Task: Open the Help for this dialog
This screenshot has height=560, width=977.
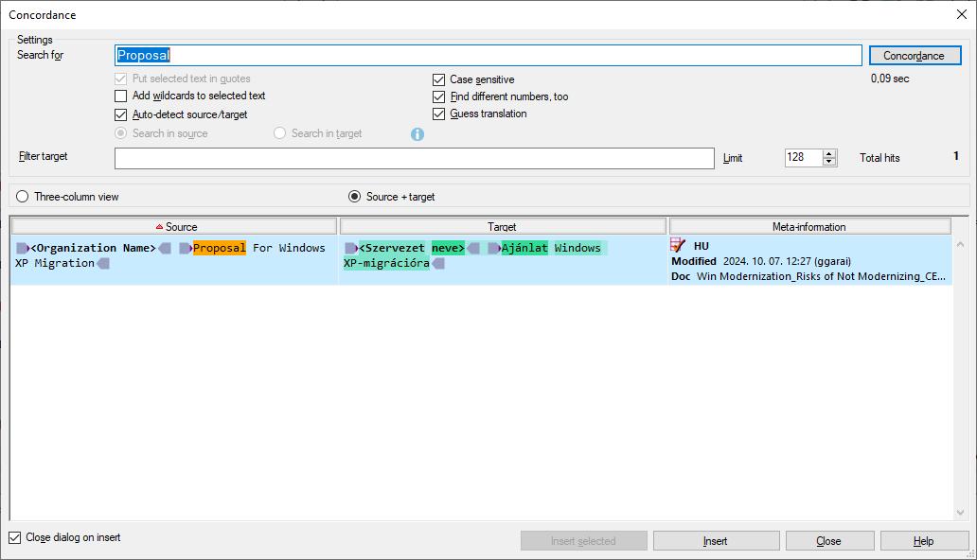Action: coord(924,540)
